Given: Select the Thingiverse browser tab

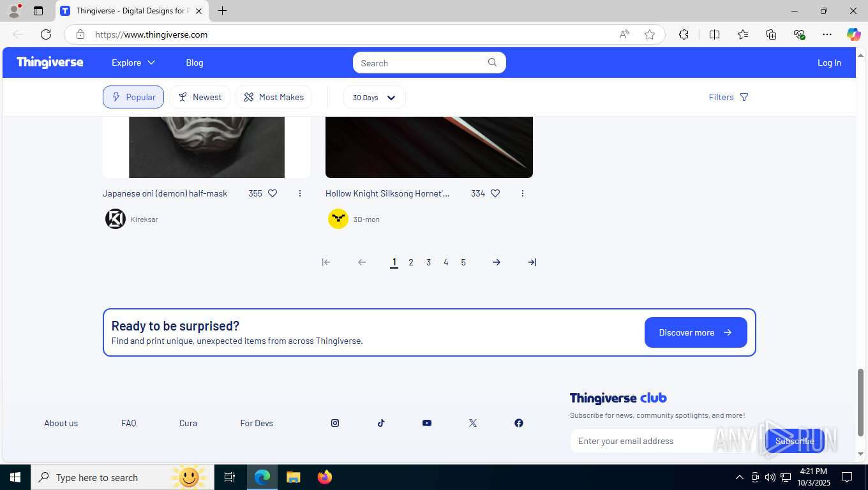Looking at the screenshot, I should point(131,11).
